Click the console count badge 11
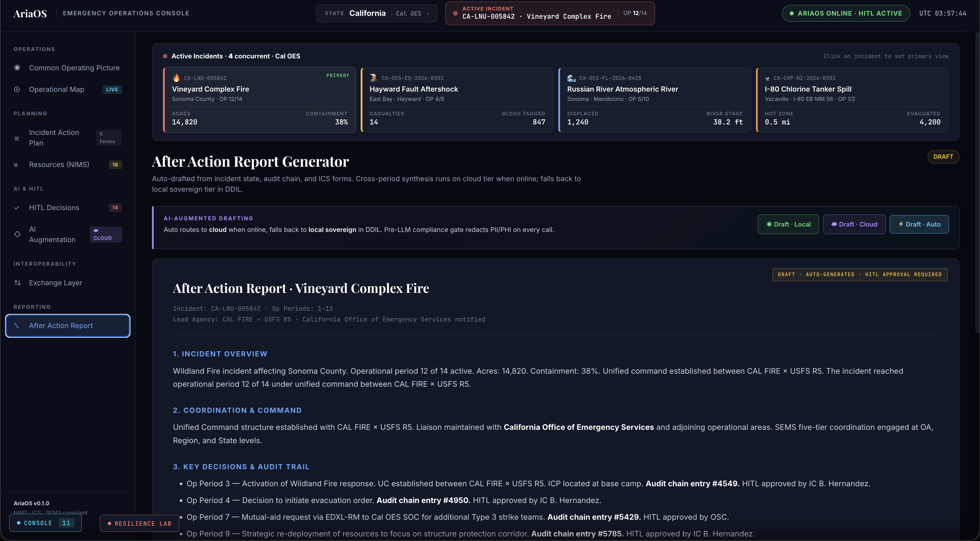 click(x=66, y=523)
